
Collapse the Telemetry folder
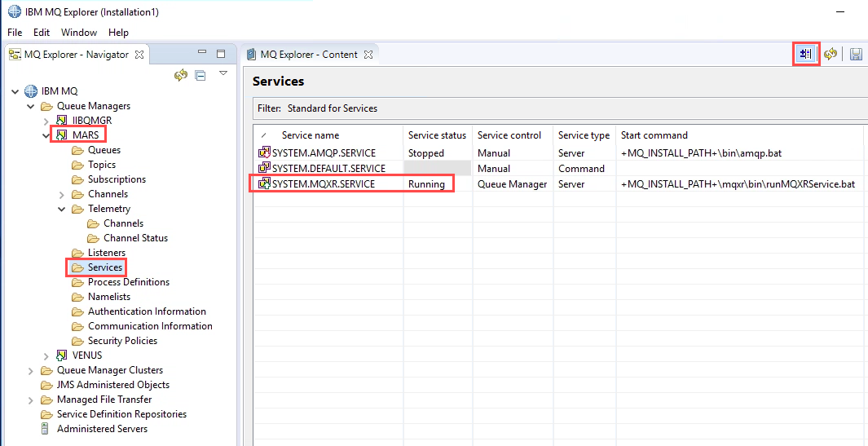(x=62, y=209)
